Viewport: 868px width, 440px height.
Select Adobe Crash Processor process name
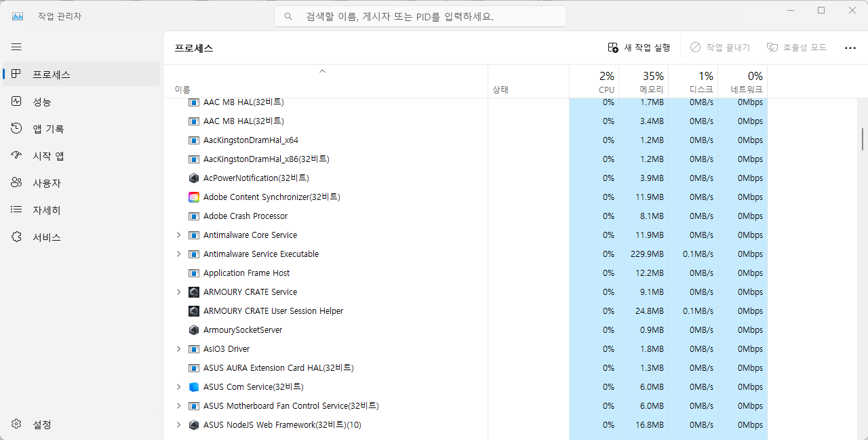coord(245,216)
